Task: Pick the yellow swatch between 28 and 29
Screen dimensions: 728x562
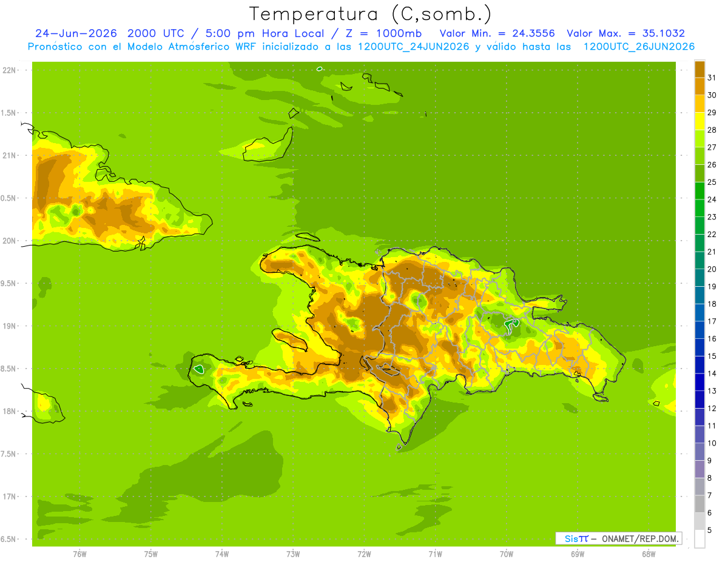Action: coord(699,121)
